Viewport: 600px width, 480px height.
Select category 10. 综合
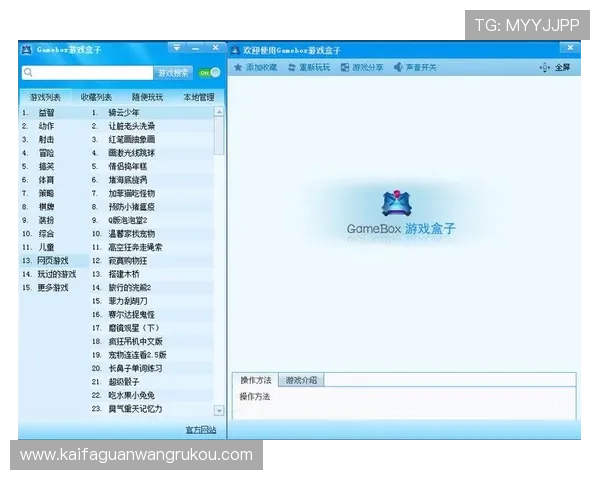[x=54, y=233]
